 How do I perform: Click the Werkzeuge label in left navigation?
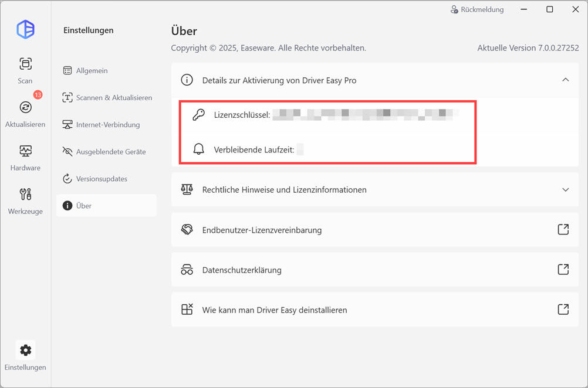coord(25,211)
